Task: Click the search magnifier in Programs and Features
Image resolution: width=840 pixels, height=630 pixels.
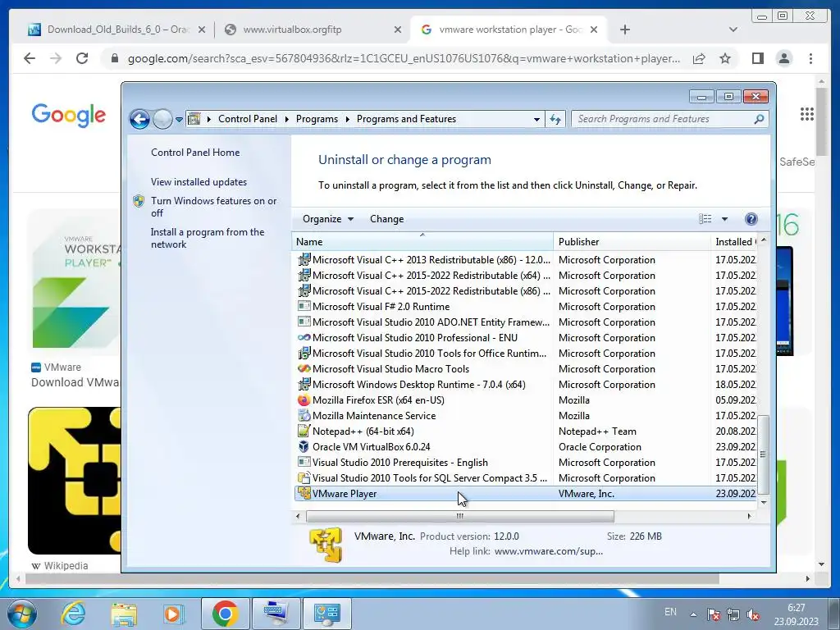Action: click(759, 119)
